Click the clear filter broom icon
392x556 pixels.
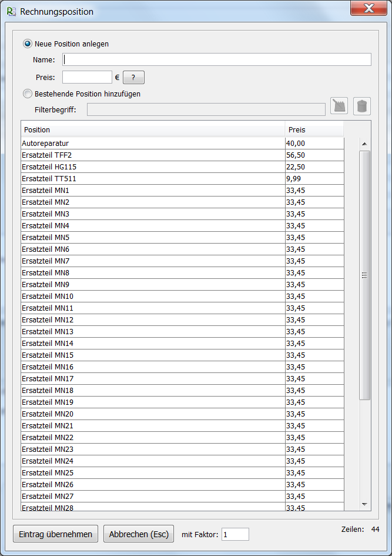(339, 106)
